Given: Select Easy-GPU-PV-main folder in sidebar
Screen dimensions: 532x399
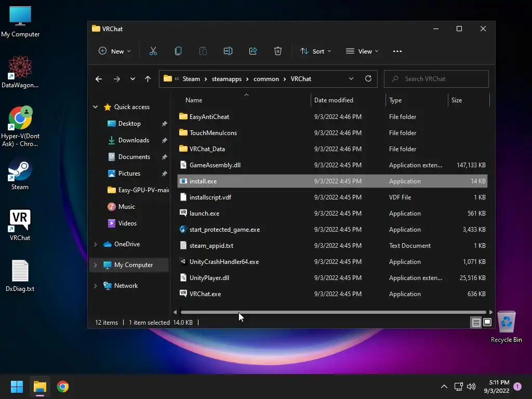Looking at the screenshot, I should (x=137, y=190).
